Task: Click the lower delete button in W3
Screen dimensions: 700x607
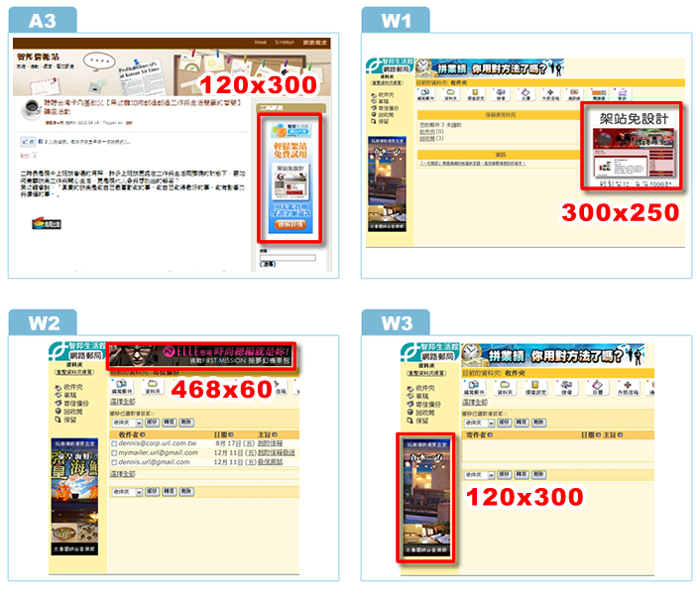Action: [538, 475]
